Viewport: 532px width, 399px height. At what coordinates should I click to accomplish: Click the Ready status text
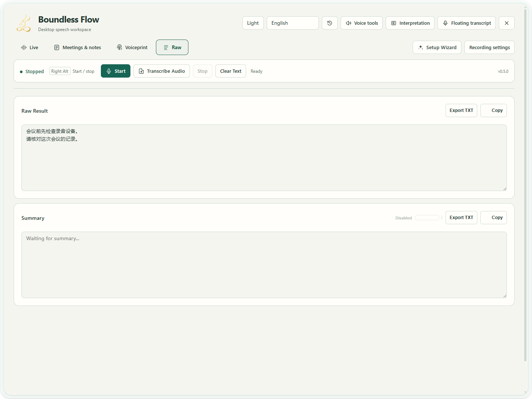pyautogui.click(x=256, y=71)
